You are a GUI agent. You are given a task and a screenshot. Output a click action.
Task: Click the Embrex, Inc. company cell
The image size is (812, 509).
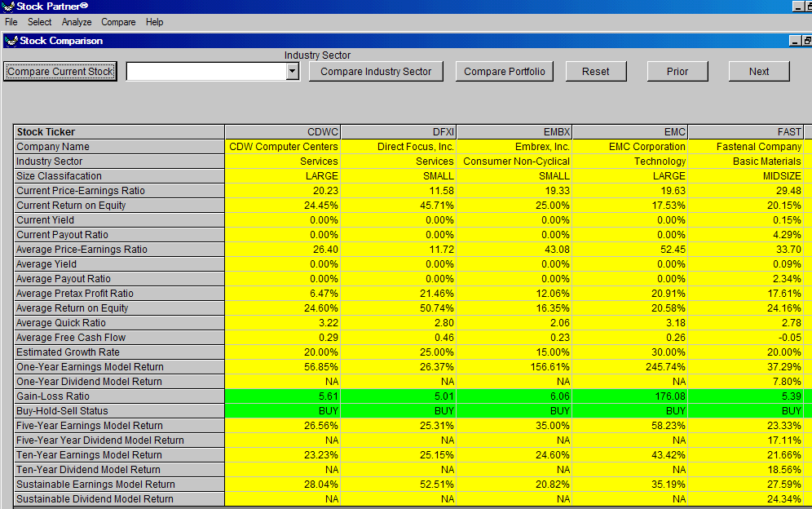click(x=514, y=147)
